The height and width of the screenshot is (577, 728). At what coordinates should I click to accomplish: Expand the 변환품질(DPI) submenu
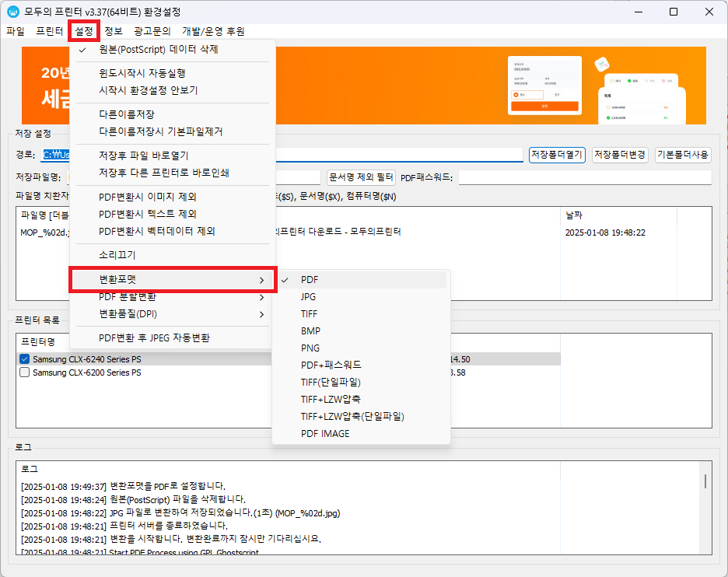(172, 314)
